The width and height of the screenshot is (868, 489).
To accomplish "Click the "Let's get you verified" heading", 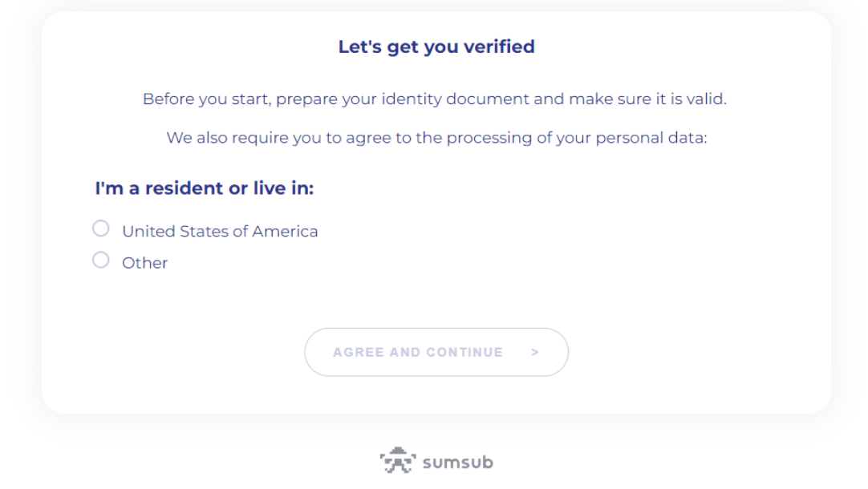I will tap(436, 46).
